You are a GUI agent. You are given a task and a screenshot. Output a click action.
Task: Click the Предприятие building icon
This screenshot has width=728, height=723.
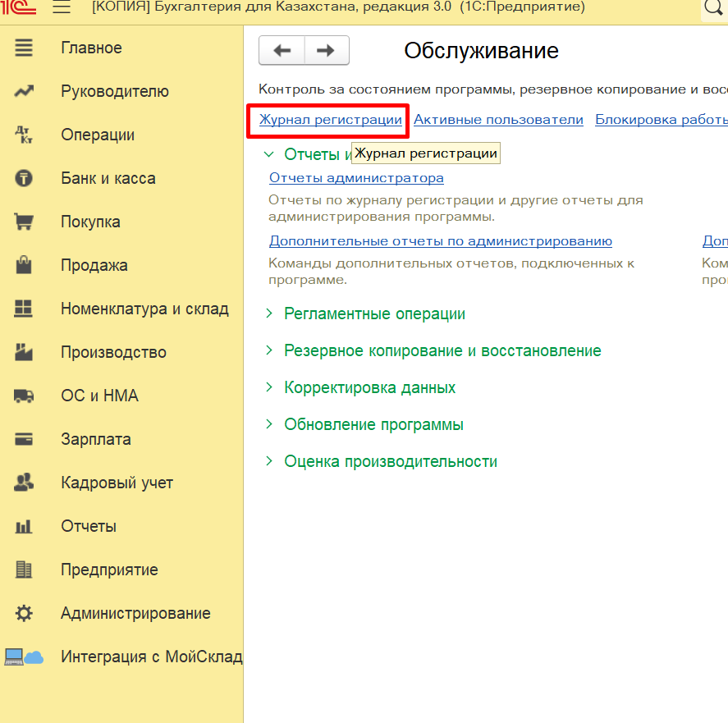[x=24, y=570]
